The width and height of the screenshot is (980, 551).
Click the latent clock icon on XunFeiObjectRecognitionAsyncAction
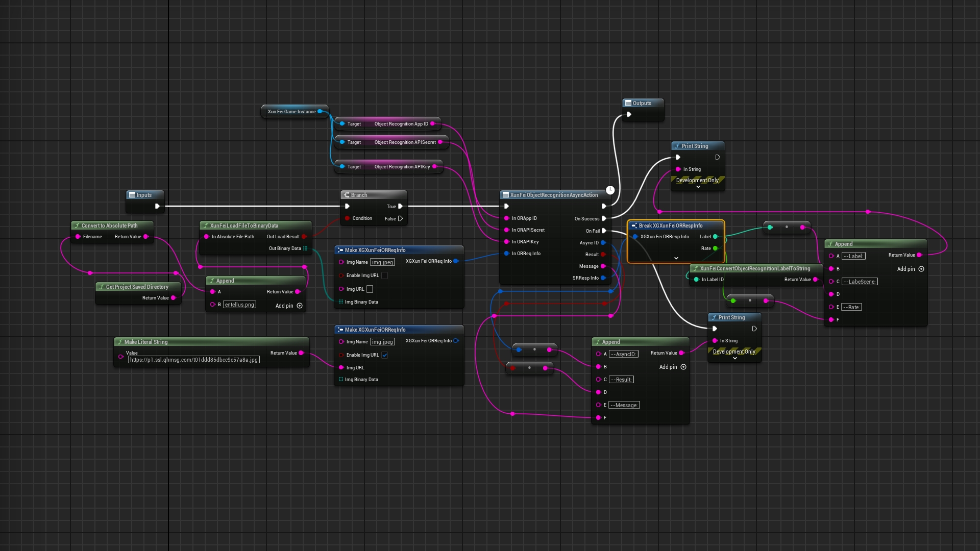click(610, 190)
